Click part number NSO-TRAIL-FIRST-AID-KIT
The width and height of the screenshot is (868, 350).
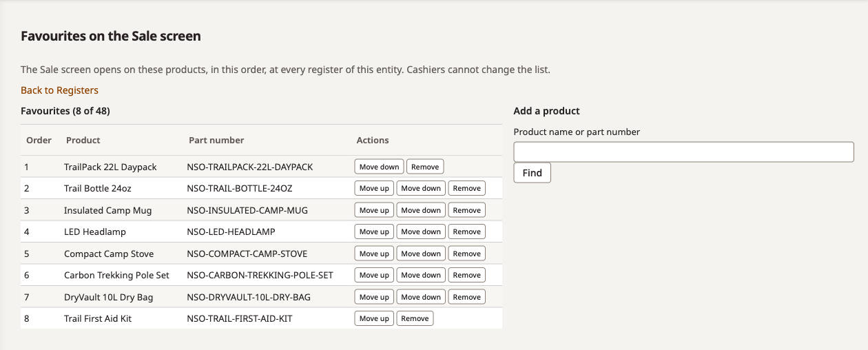tap(240, 318)
